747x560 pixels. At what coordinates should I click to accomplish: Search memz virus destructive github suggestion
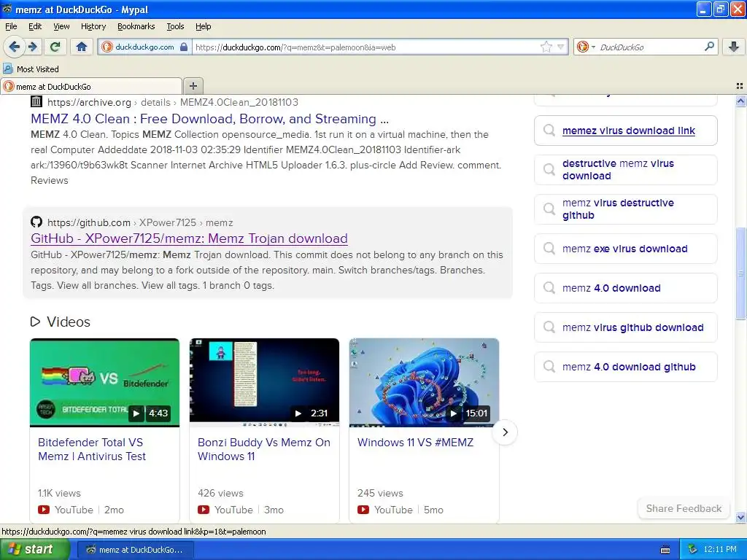click(625, 209)
